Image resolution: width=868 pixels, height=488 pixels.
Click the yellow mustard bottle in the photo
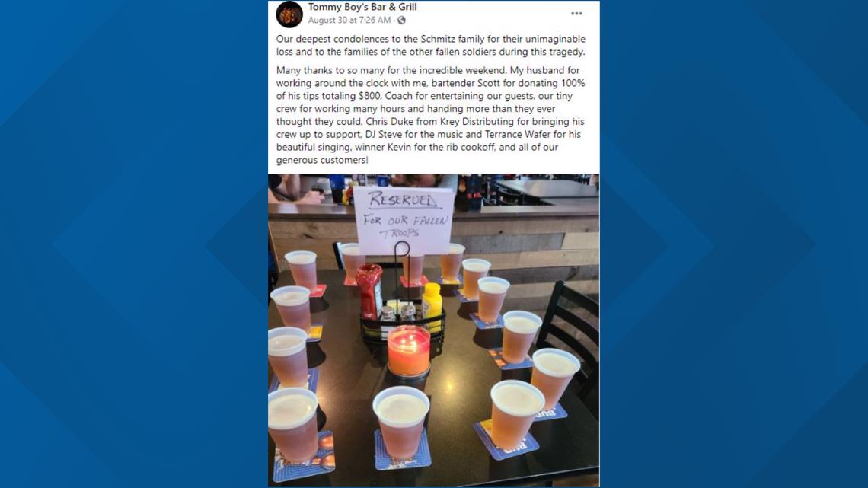point(432,306)
